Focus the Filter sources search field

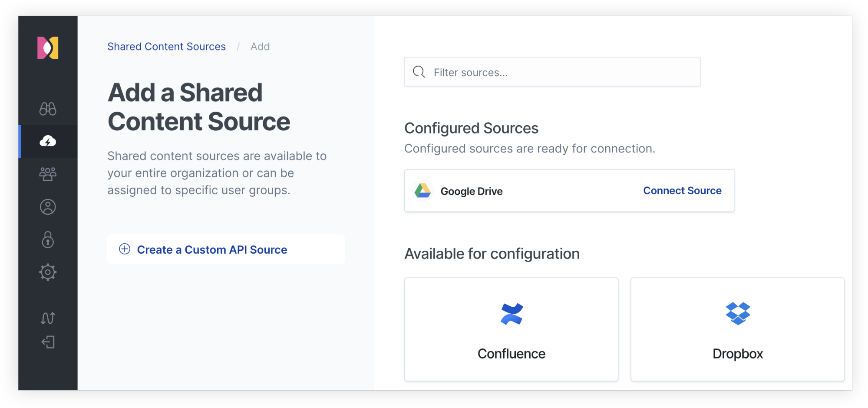[552, 72]
